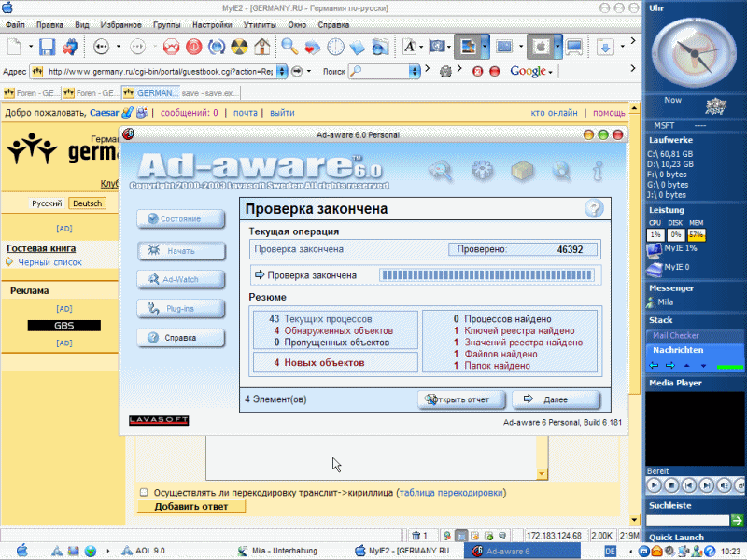Open the Избранное menu
Screen dimensions: 747x560
[120, 25]
